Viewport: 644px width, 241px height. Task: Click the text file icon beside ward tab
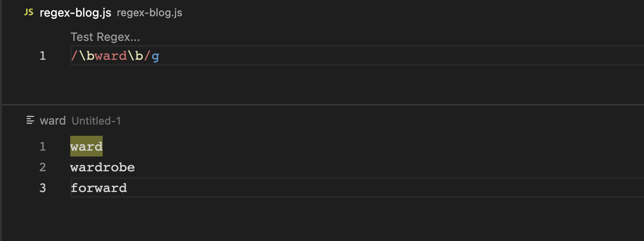(x=31, y=120)
